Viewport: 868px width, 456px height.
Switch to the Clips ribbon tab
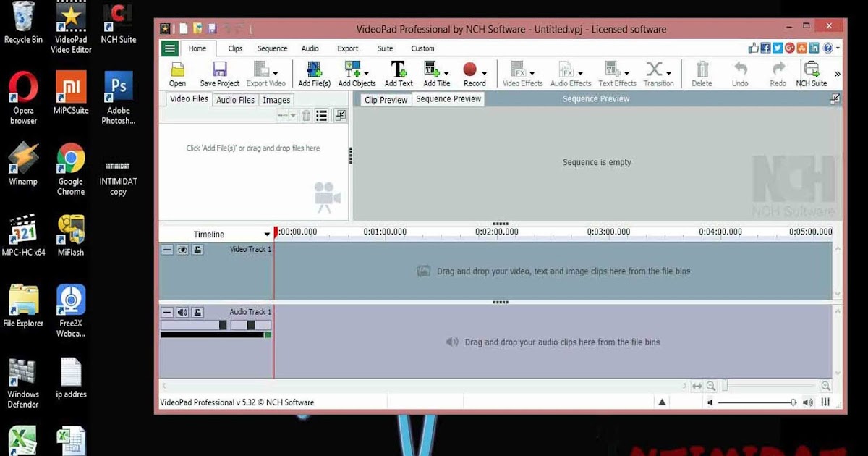pyautogui.click(x=235, y=48)
